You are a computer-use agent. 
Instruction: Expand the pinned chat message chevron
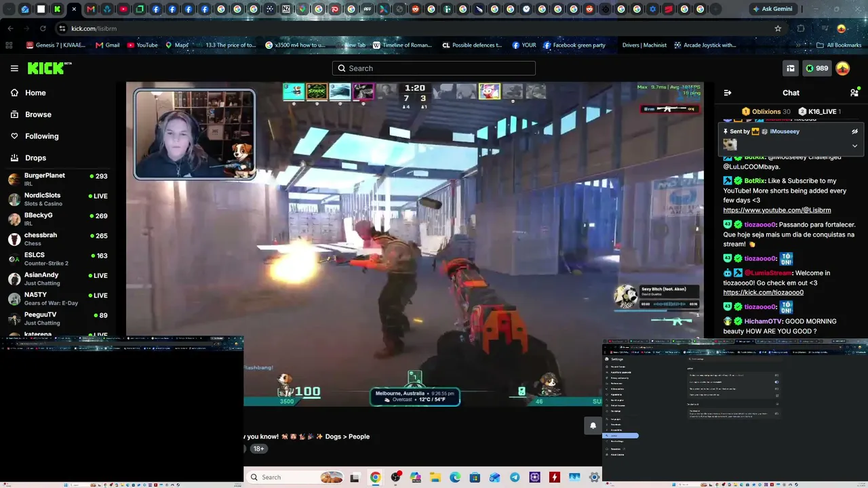(854, 146)
